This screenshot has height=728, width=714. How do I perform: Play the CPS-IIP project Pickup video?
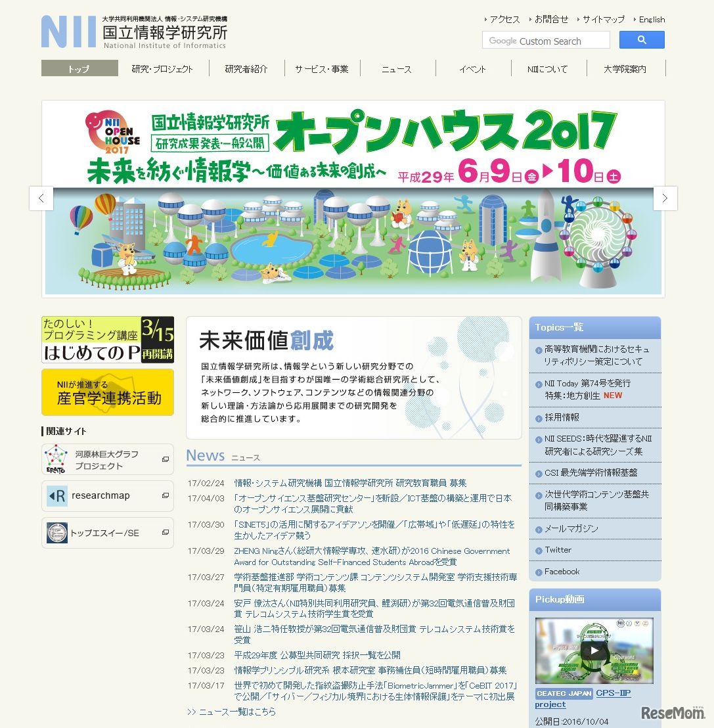coord(593,648)
